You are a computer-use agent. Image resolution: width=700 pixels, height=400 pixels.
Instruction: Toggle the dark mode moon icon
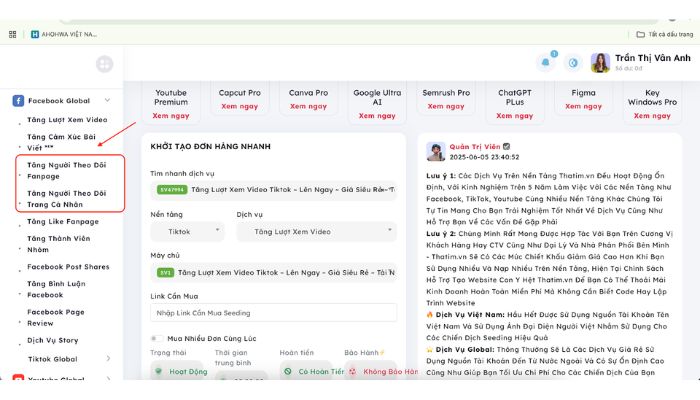[x=573, y=63]
